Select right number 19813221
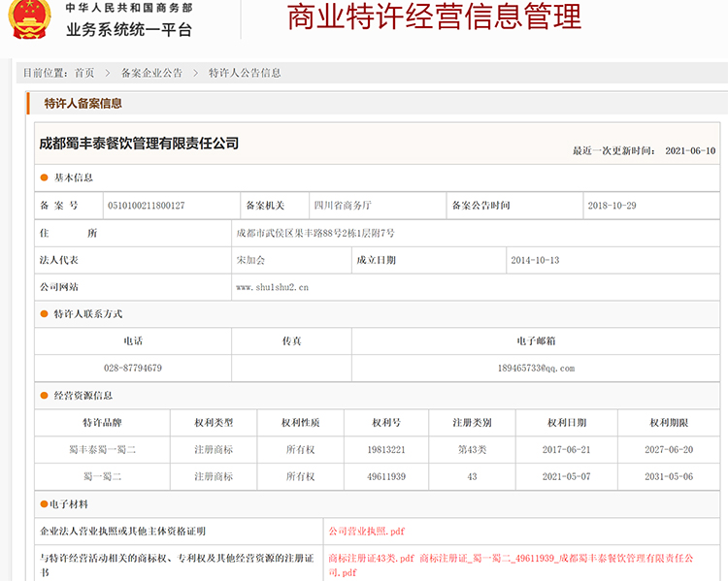Image resolution: width=728 pixels, height=581 pixels. coord(386,450)
